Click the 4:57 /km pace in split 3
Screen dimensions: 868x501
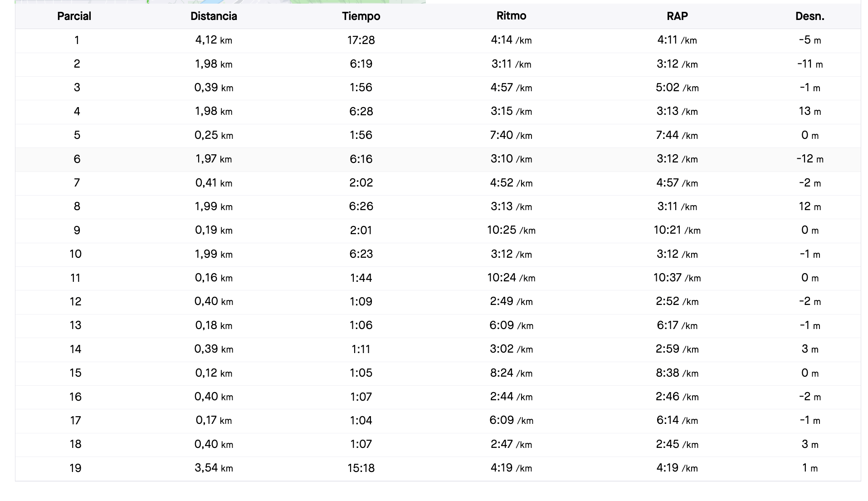pyautogui.click(x=511, y=88)
